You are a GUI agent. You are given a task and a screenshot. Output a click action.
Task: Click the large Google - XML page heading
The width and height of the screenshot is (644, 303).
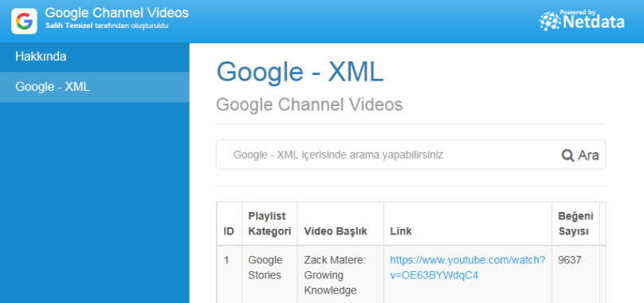pyautogui.click(x=300, y=72)
